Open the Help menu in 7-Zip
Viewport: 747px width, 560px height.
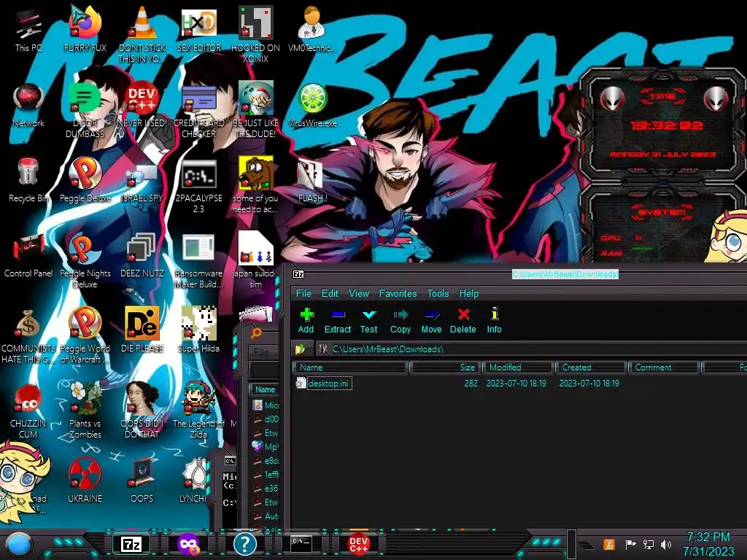[469, 293]
